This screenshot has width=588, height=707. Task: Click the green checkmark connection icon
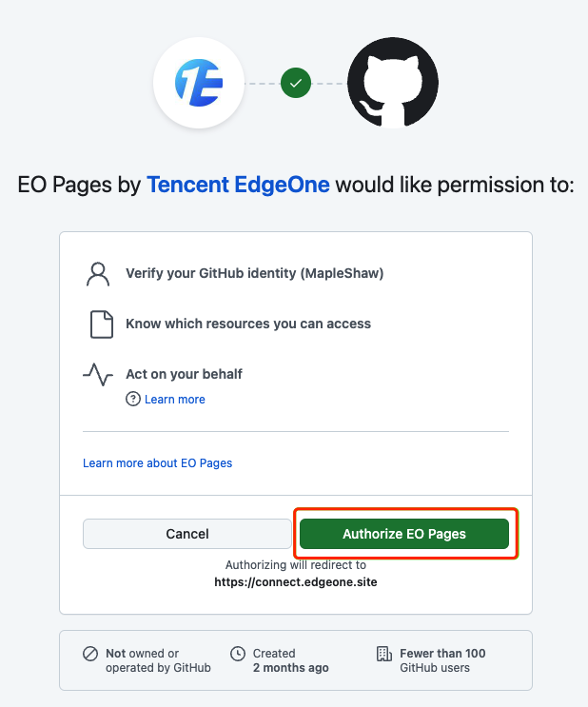(296, 83)
